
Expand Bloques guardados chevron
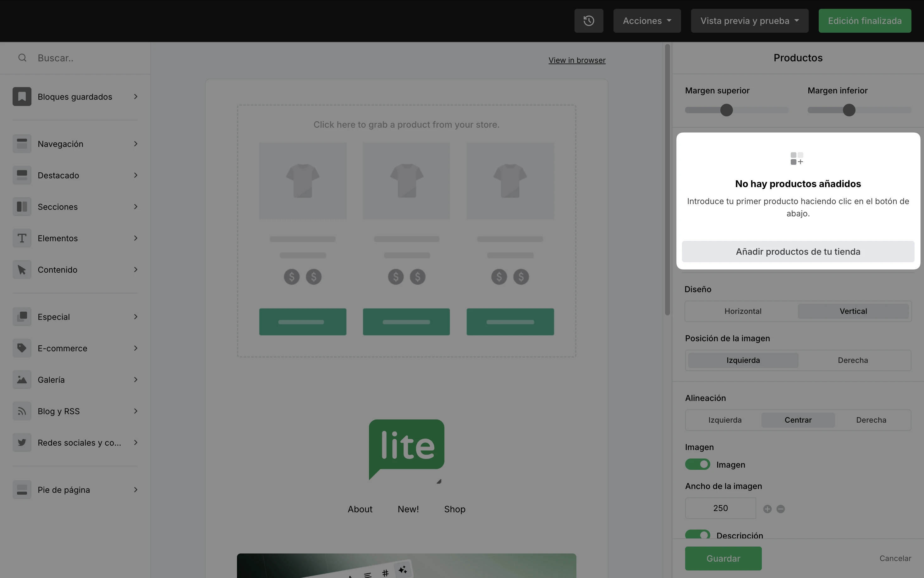[x=135, y=97]
